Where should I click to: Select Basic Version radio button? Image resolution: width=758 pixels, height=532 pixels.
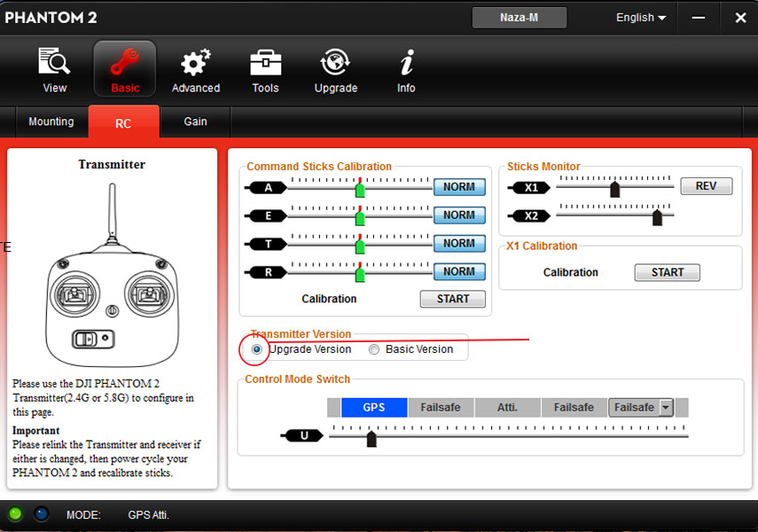pyautogui.click(x=374, y=349)
